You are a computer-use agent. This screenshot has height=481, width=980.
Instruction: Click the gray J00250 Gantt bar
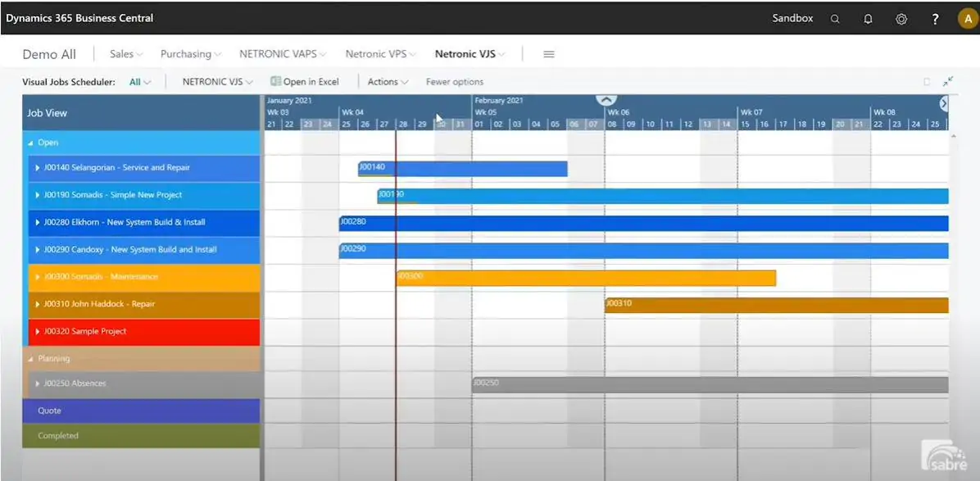(x=710, y=385)
